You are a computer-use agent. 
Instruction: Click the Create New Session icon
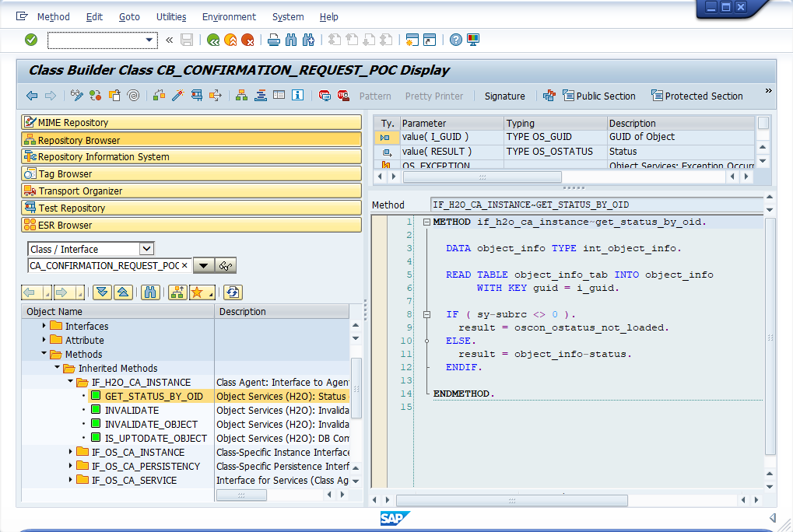(x=412, y=40)
